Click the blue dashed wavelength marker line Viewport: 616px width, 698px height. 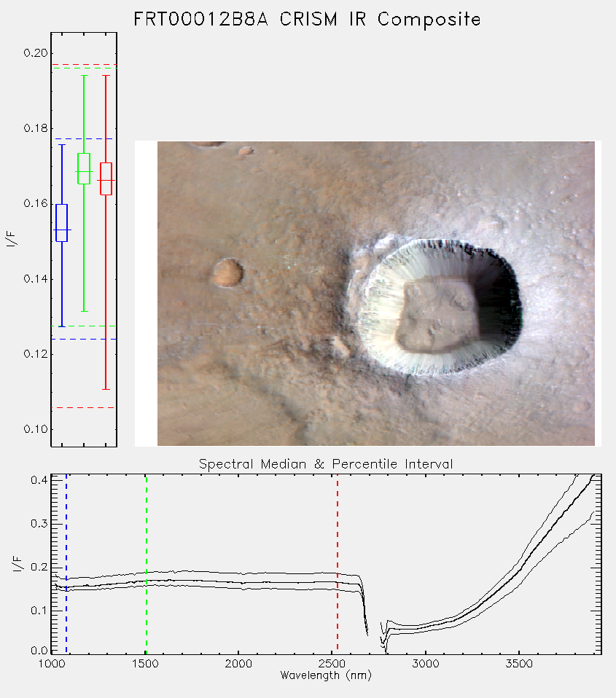(x=66, y=564)
